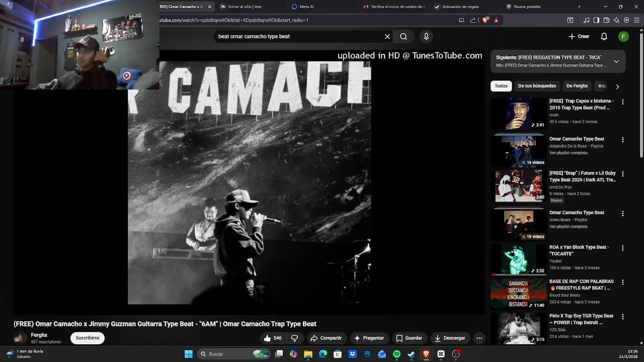Open the account avatar menu
This screenshot has height=362, width=644.
pyautogui.click(x=623, y=36)
